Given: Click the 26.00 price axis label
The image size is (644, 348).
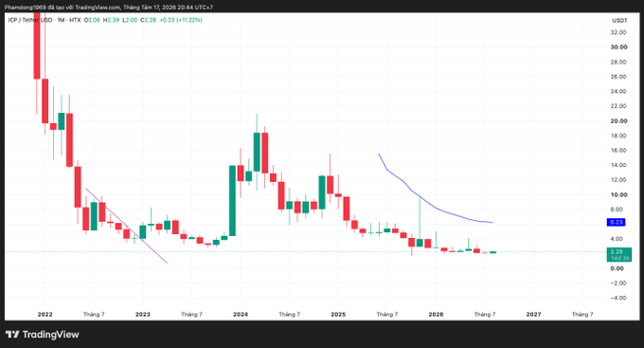Looking at the screenshot, I should 618,77.
